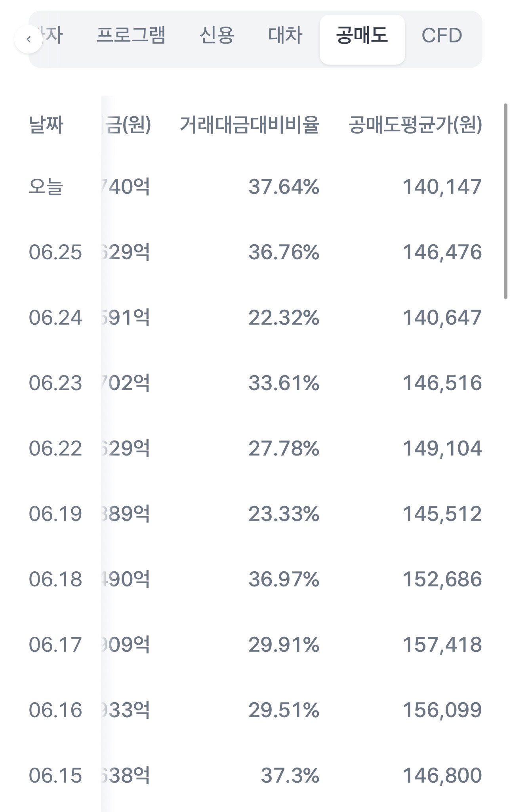
Task: Click the left scroll arrow on tab bar
Action: click(29, 39)
